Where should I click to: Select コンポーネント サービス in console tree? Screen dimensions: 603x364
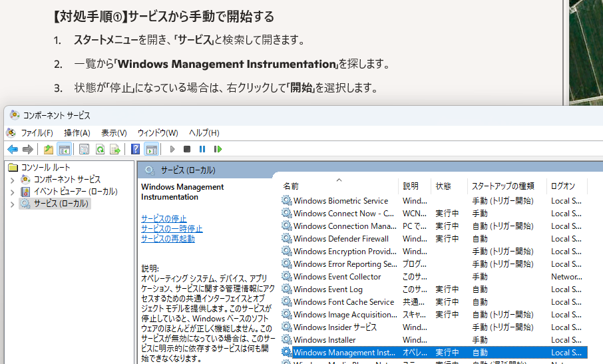[x=67, y=180]
